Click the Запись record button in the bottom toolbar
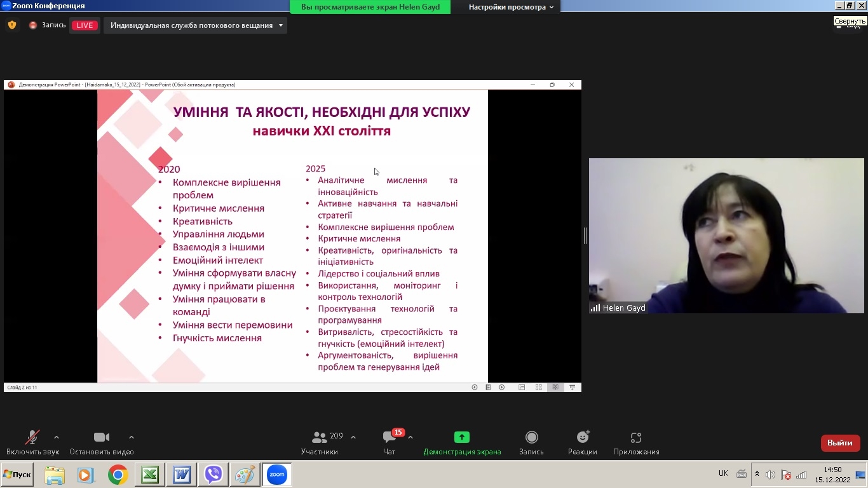The height and width of the screenshot is (488, 868). tap(532, 443)
